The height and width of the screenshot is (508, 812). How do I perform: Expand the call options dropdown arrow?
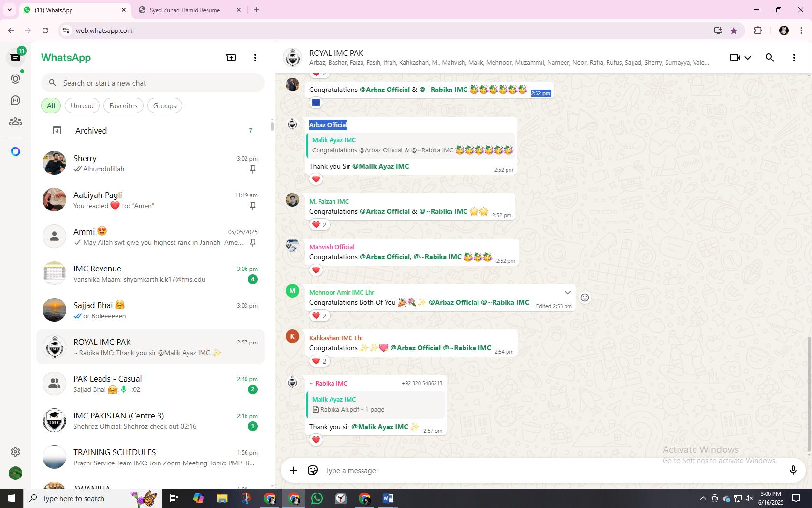(x=748, y=58)
